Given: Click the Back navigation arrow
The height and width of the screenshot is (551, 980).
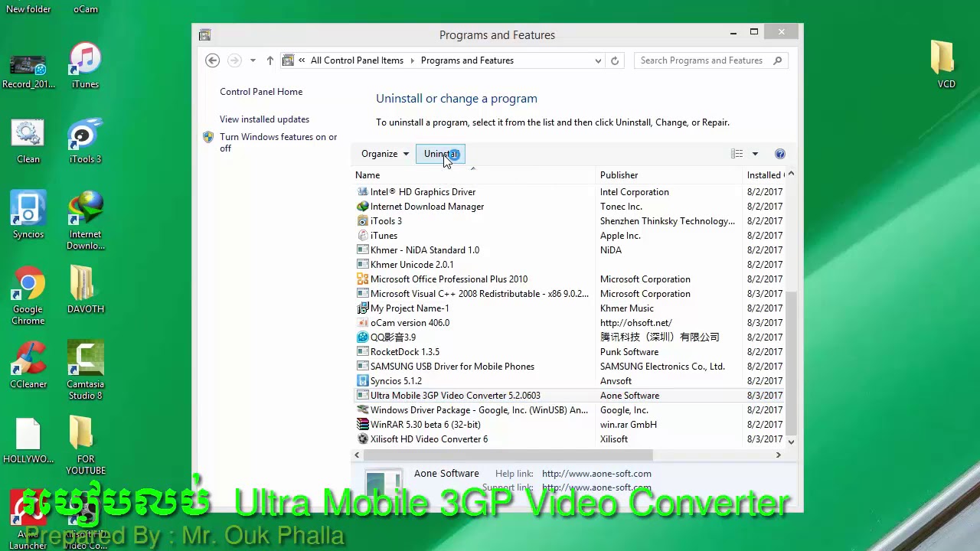Looking at the screenshot, I should (x=213, y=60).
